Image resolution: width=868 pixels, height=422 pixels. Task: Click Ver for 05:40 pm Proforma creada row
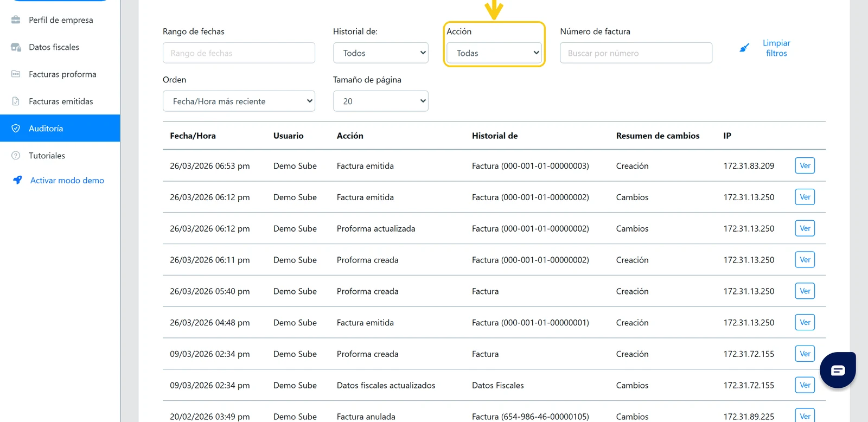(805, 291)
